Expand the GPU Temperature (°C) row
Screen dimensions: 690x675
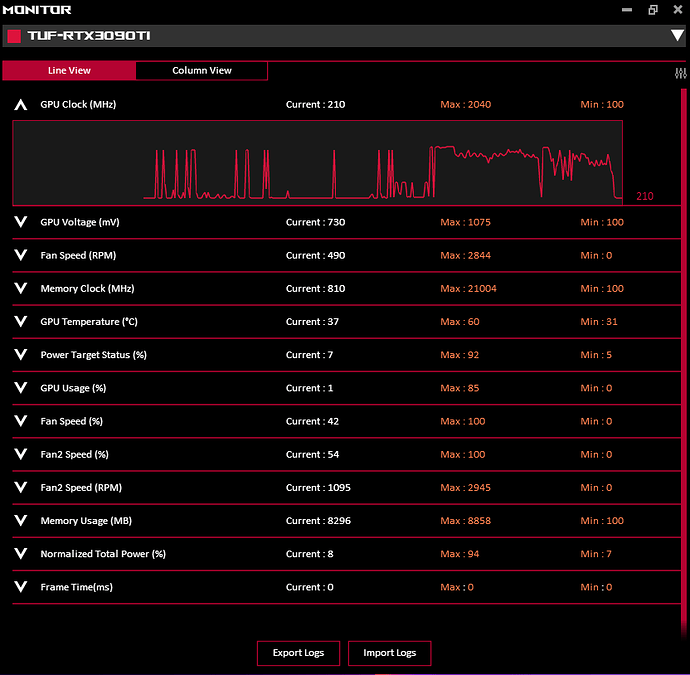coord(20,322)
